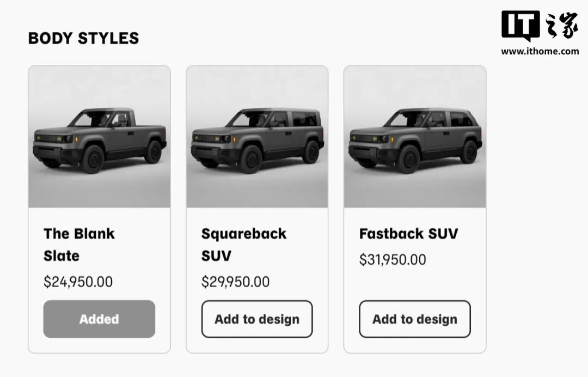Add the Squareback SUV to design
This screenshot has width=588, height=377.
pyautogui.click(x=257, y=319)
